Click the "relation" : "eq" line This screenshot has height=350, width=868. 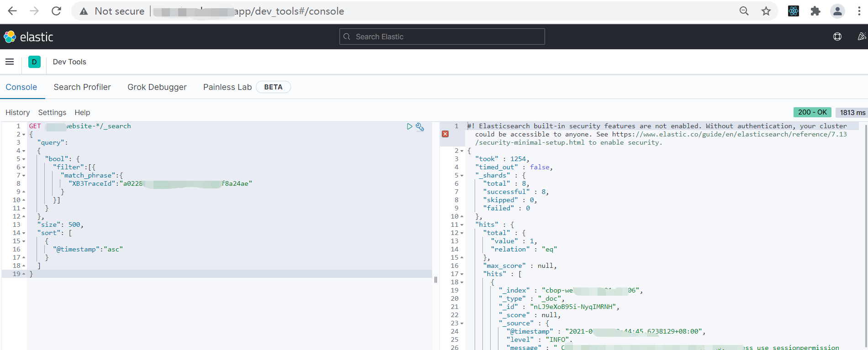[524, 249]
